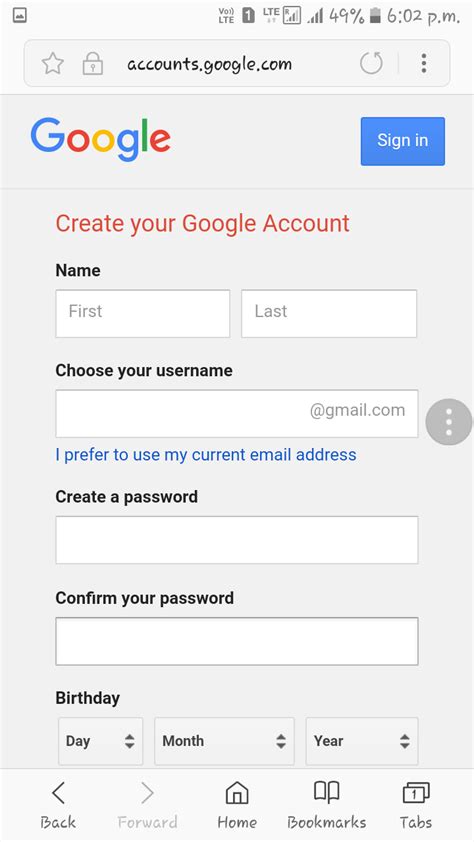The height and width of the screenshot is (842, 474).
Task: Open the browser three-dot menu
Action: tap(424, 63)
